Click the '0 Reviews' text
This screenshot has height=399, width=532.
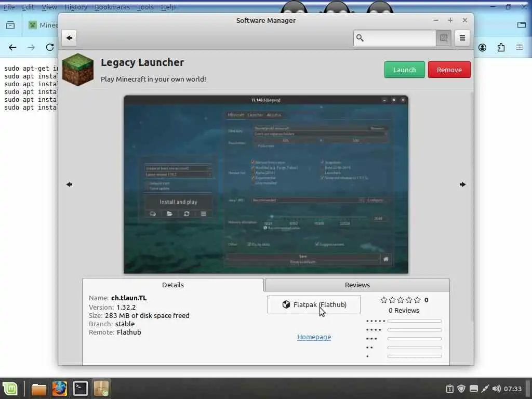point(404,310)
